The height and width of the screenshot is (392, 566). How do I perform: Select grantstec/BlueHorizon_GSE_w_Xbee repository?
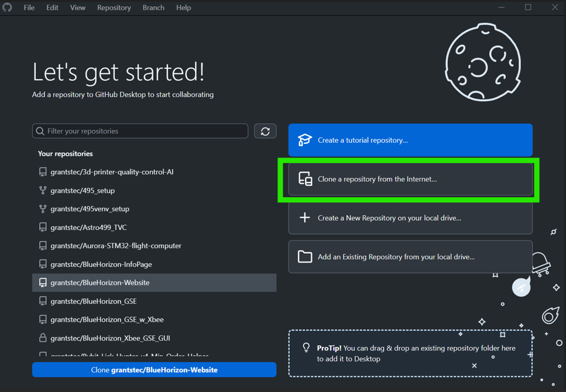(154, 319)
